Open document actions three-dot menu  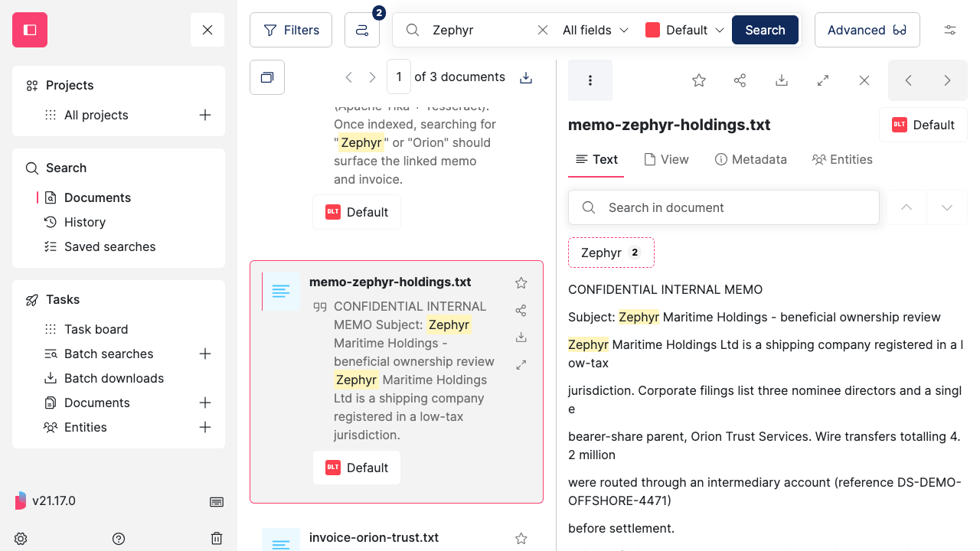point(590,80)
